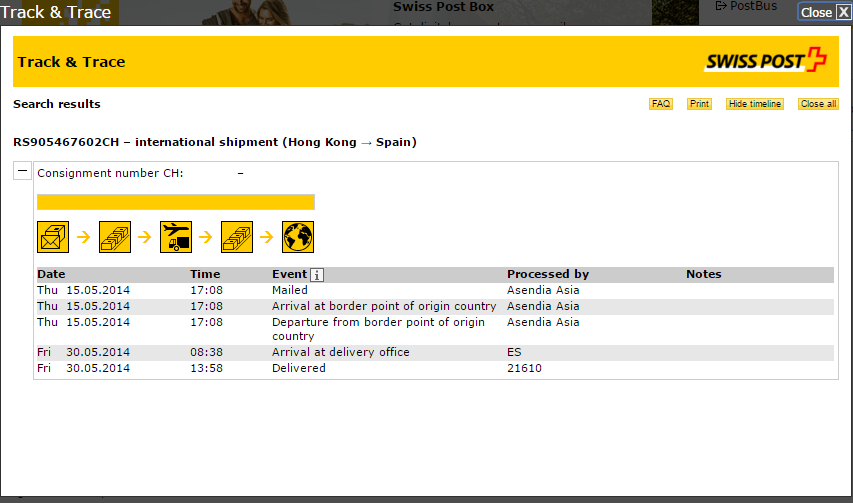Toggle Hide timeline

(755, 104)
